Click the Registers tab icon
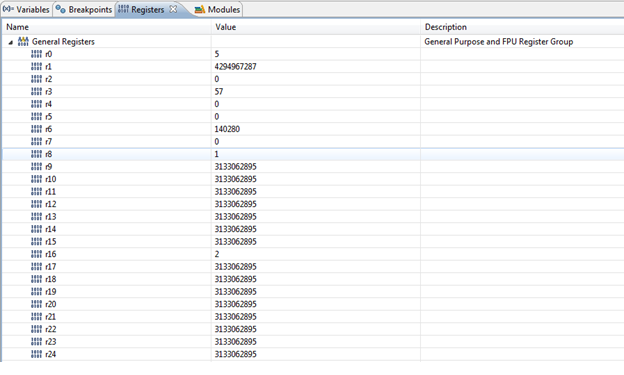Viewport: 624px width, 375px height. [x=123, y=9]
